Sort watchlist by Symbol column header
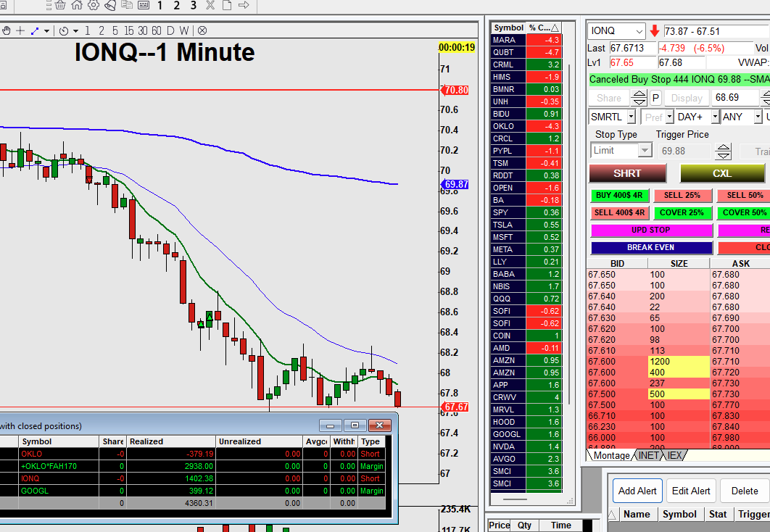 [x=508, y=28]
